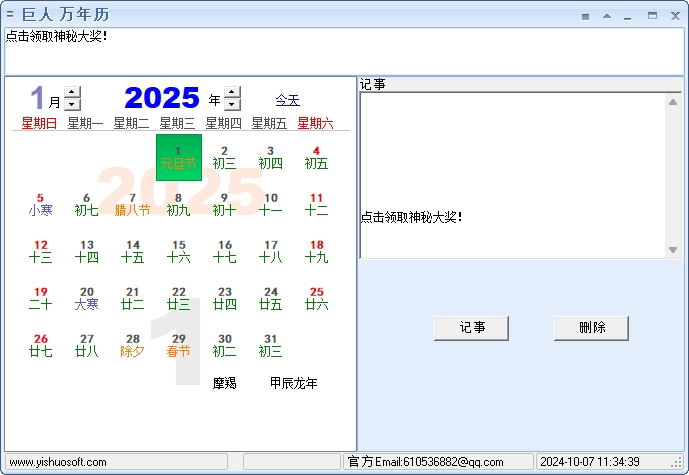689x475 pixels.
Task: Click the 星期六 column header
Action: click(x=315, y=123)
